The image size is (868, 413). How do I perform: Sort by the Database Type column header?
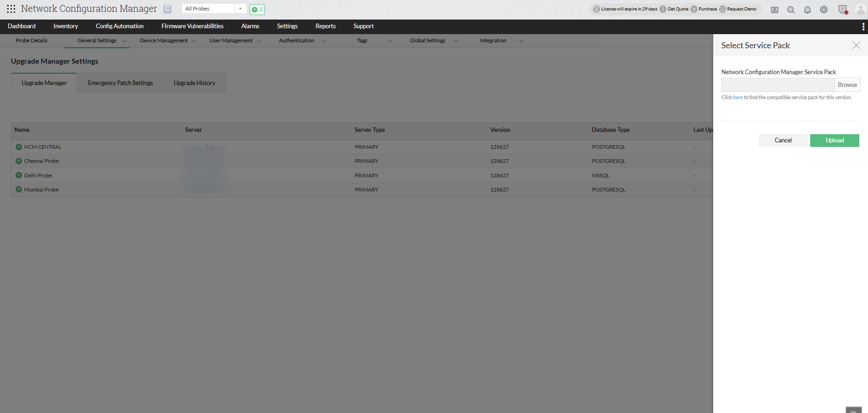pyautogui.click(x=611, y=130)
